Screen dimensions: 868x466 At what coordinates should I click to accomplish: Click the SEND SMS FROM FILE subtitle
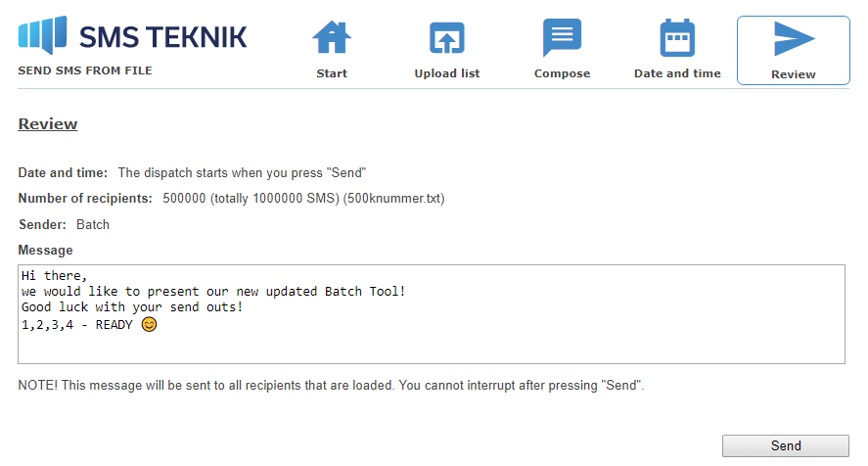click(85, 70)
